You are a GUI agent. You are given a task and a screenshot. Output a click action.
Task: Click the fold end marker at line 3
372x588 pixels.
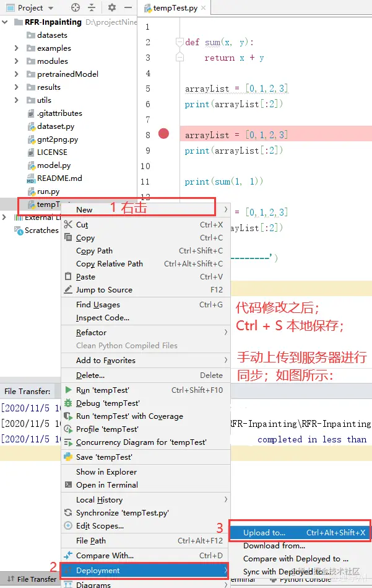pos(180,57)
